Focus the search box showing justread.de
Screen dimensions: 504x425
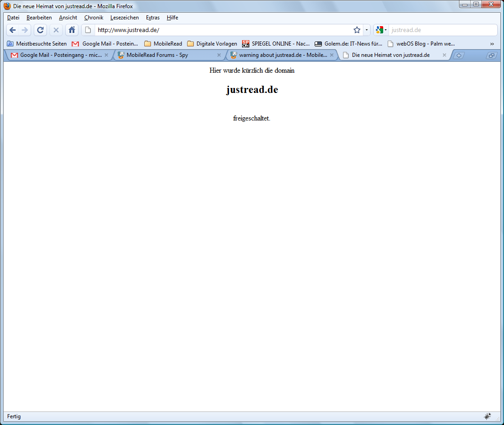[443, 30]
